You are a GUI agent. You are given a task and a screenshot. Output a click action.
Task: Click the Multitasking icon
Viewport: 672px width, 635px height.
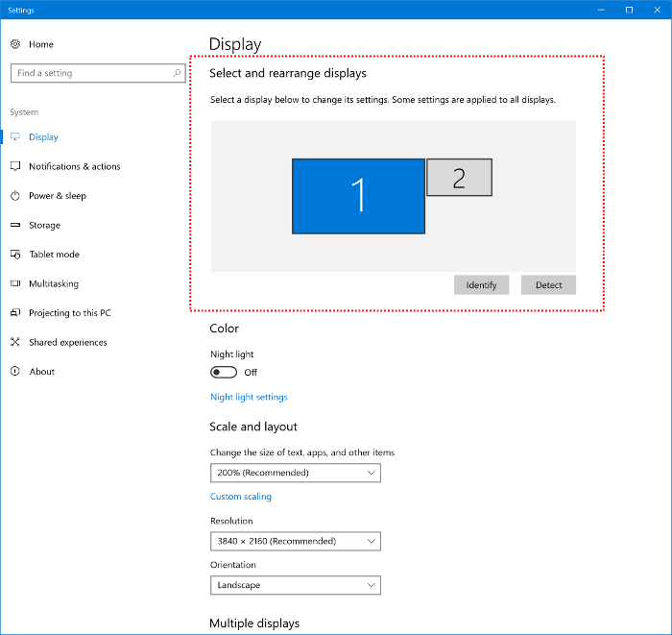pos(15,283)
